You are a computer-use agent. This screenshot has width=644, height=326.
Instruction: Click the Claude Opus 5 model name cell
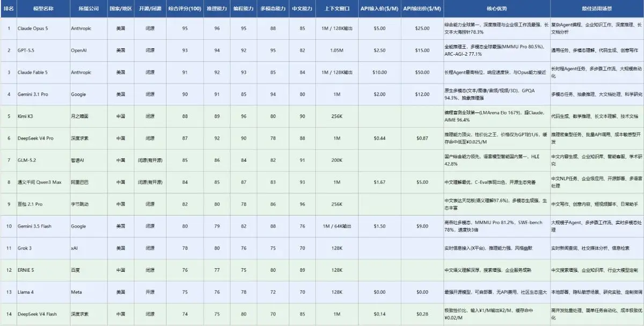[x=43, y=28]
